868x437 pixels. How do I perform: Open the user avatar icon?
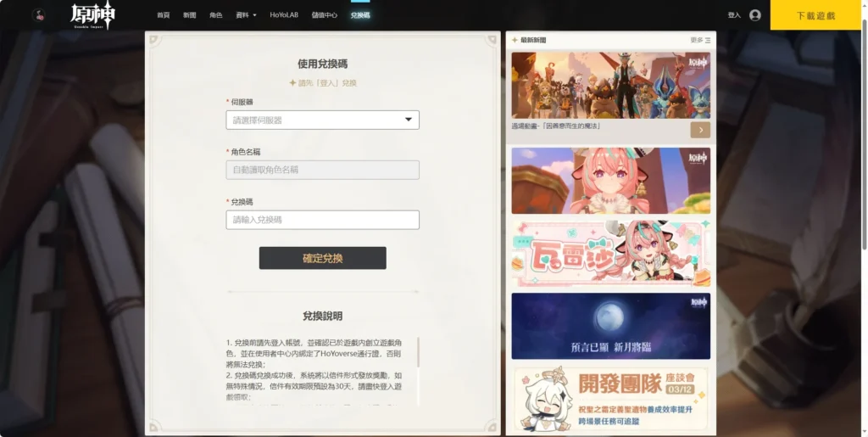[x=755, y=15]
